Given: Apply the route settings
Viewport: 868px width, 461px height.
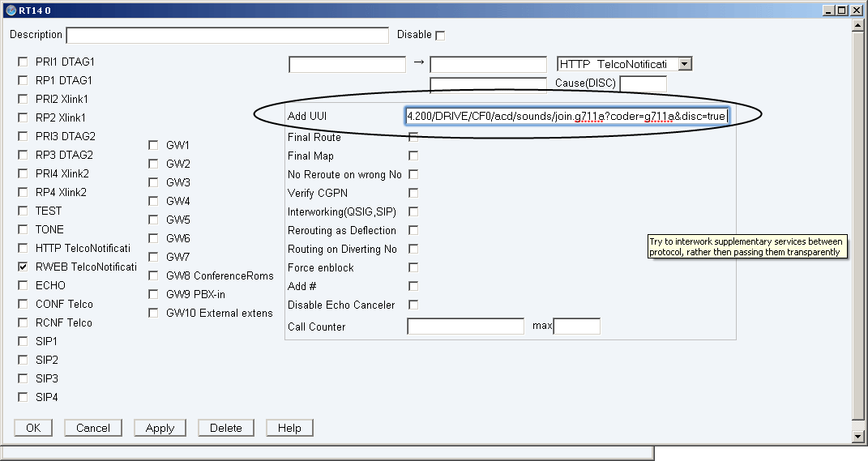Looking at the screenshot, I should (x=160, y=428).
